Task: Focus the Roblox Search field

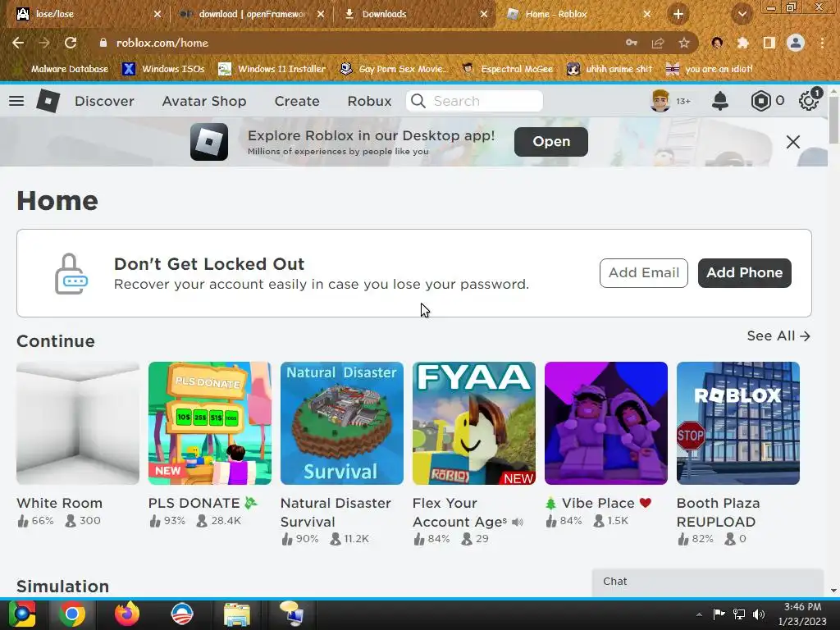Action: pyautogui.click(x=474, y=101)
